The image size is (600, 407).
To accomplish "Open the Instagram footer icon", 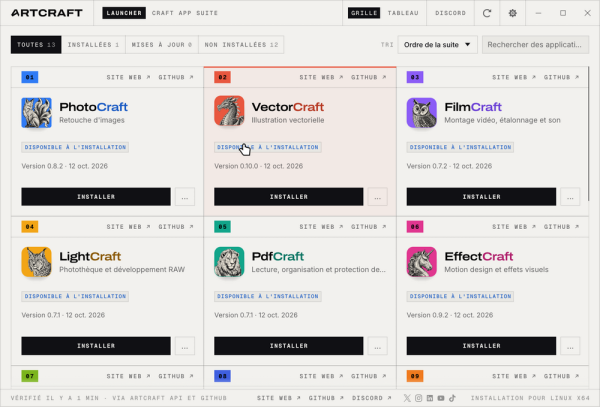I will (x=418, y=398).
